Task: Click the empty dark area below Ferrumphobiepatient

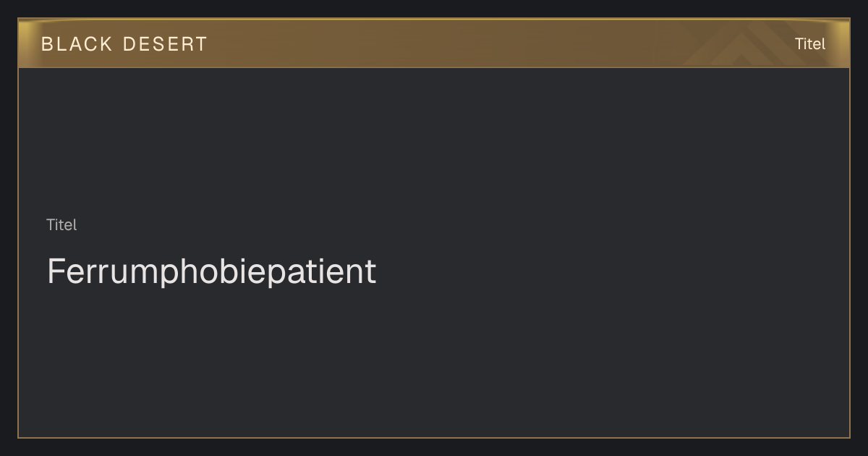Action: point(434,362)
